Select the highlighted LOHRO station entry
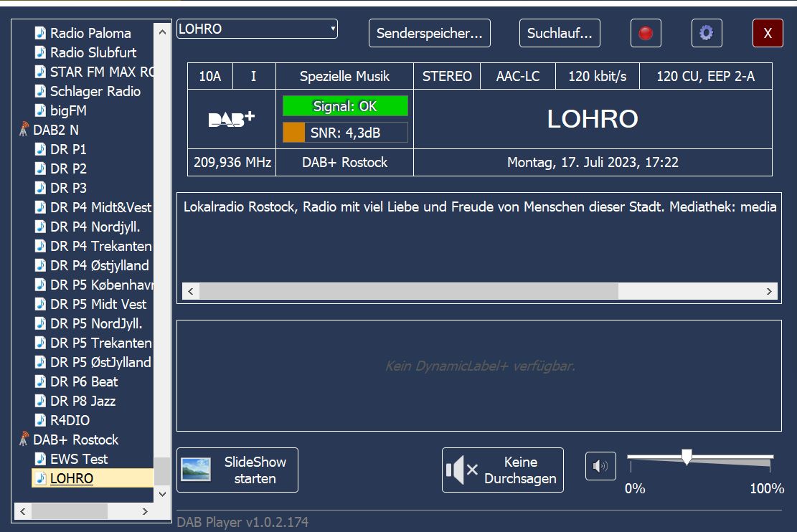This screenshot has width=797, height=532. tap(93, 478)
